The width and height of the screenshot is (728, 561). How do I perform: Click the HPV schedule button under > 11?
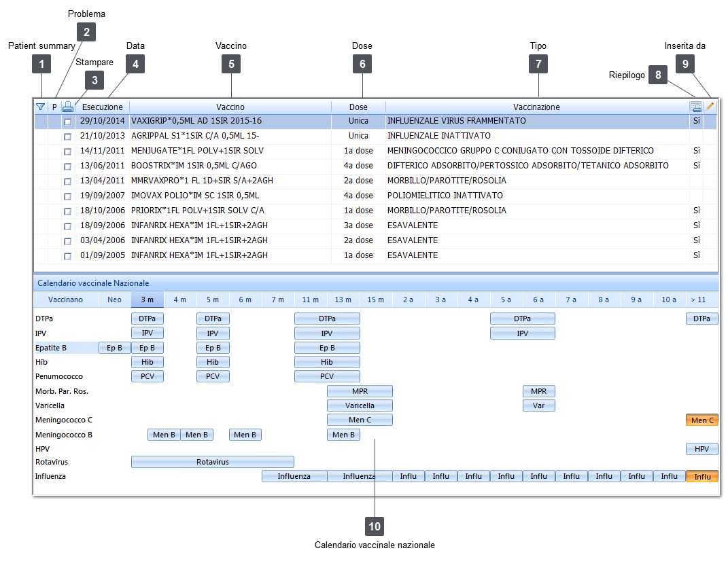tap(702, 449)
